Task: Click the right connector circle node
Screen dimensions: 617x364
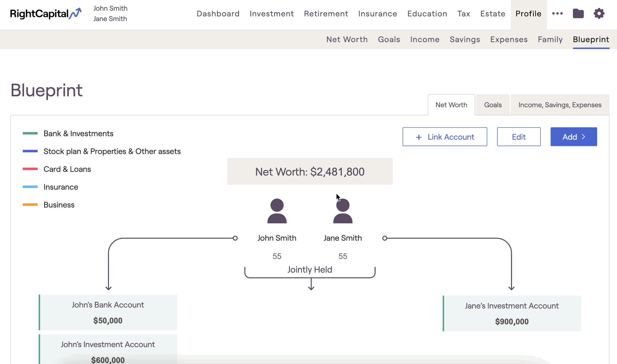Action: [385, 238]
